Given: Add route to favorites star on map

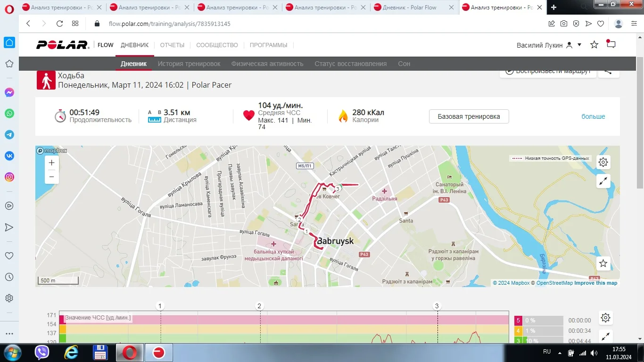Looking at the screenshot, I should click(x=603, y=263).
